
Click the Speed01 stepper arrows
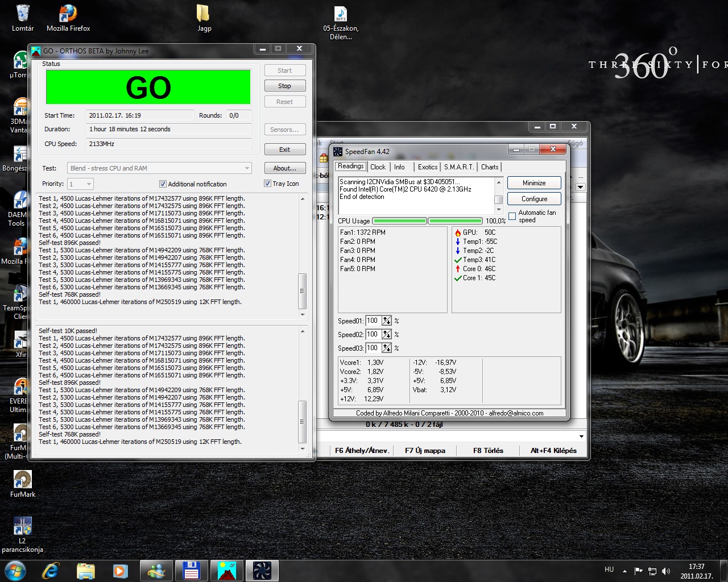tap(387, 321)
